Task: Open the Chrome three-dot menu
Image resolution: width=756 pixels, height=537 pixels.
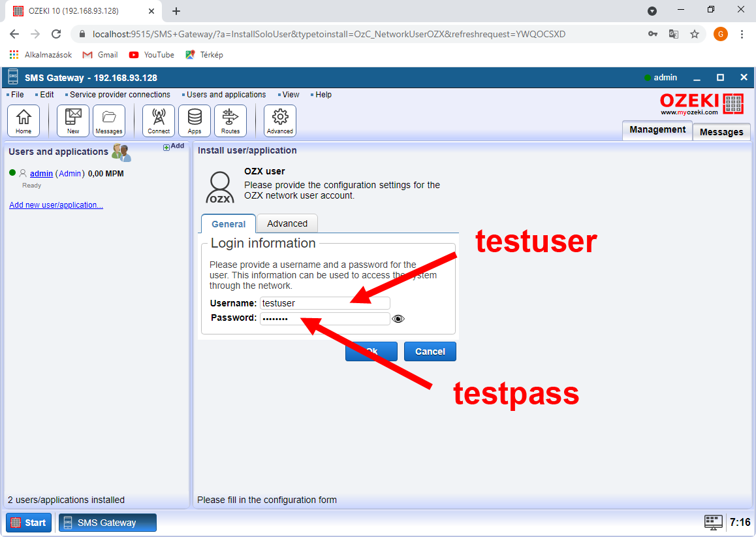Action: pos(742,34)
